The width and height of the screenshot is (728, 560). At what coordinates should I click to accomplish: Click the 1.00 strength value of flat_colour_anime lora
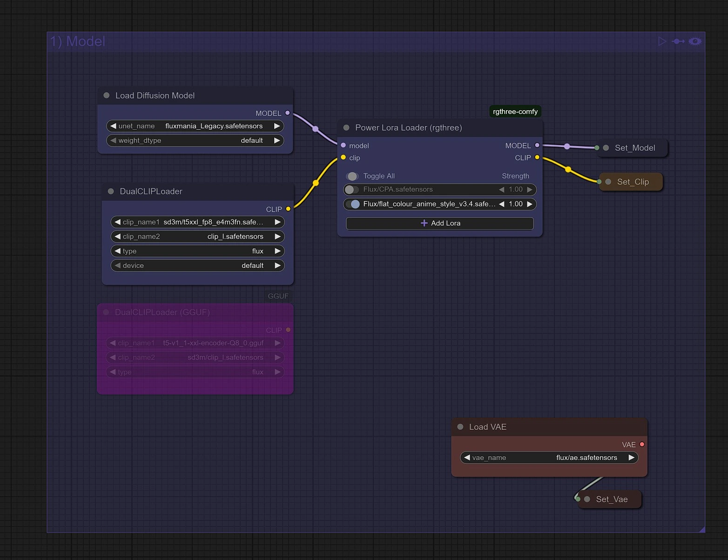coord(516,204)
